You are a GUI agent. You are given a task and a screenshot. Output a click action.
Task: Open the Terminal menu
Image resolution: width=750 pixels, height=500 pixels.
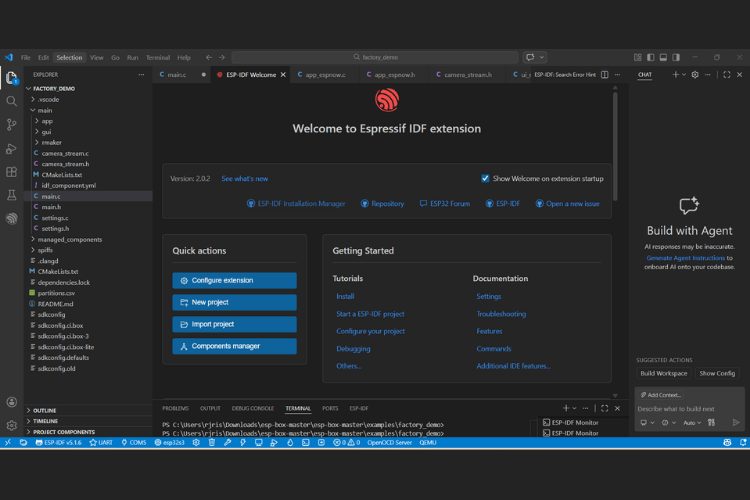click(158, 57)
